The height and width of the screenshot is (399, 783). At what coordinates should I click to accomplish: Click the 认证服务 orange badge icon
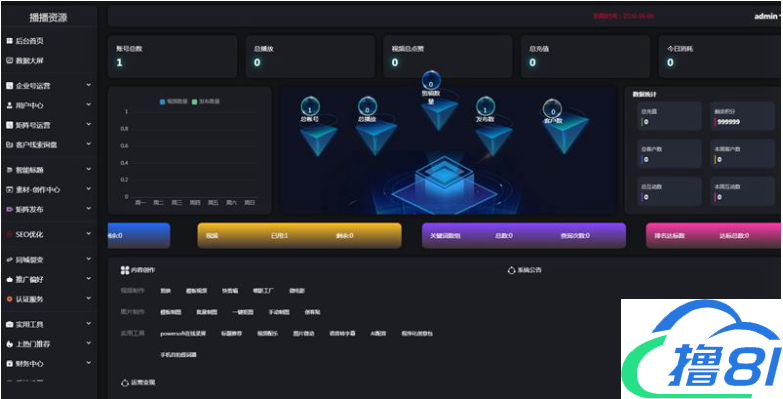9,299
